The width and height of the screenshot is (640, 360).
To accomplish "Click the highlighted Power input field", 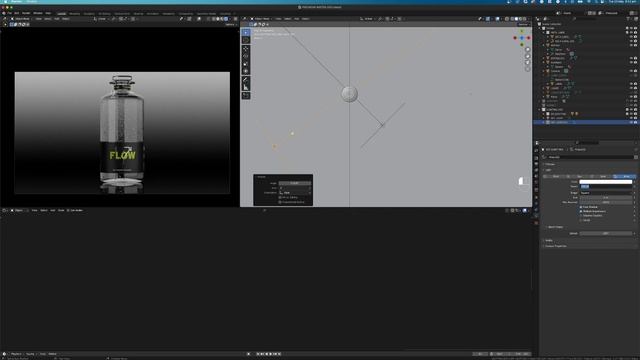I will click(x=606, y=187).
